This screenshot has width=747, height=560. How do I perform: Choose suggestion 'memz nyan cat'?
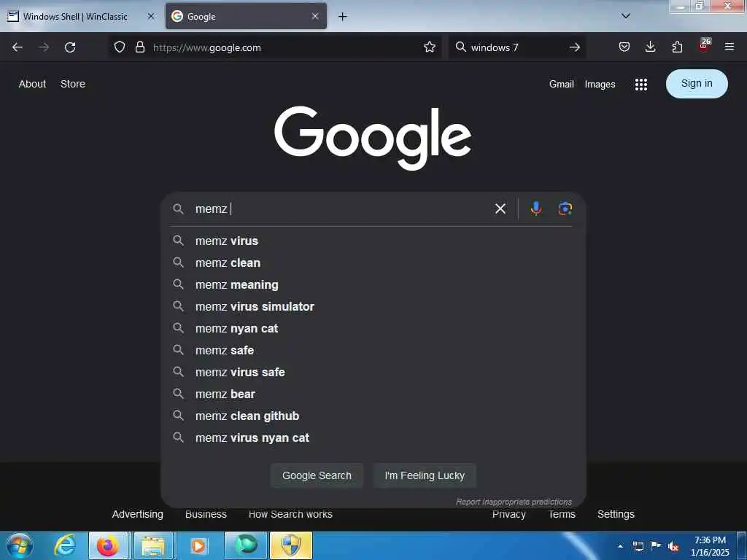point(373,329)
